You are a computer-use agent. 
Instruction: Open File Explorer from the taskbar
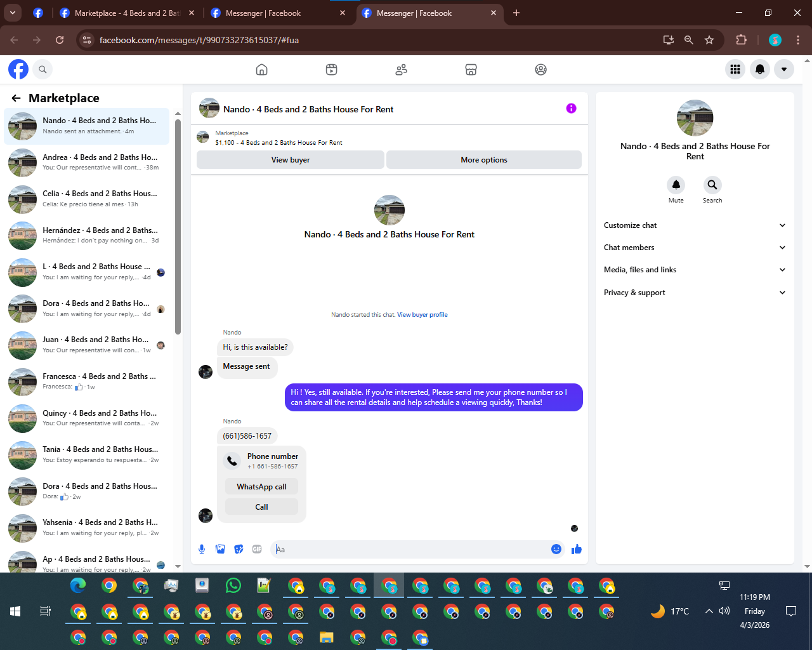(x=327, y=637)
